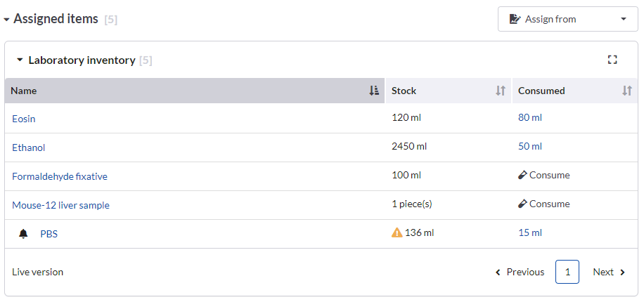This screenshot has height=302, width=644.
Task: Sort the table by Stock column
Action: point(501,91)
